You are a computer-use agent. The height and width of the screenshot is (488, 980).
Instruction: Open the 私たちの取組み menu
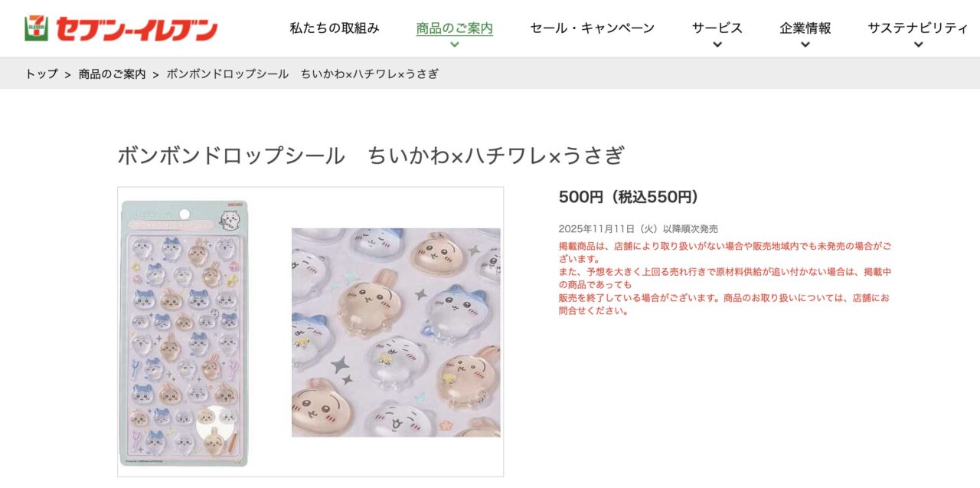pos(335,28)
